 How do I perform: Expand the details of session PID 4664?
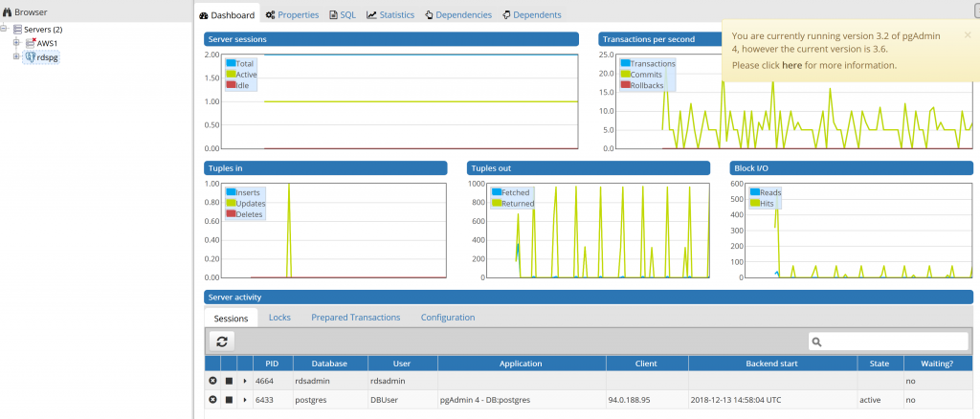point(244,381)
